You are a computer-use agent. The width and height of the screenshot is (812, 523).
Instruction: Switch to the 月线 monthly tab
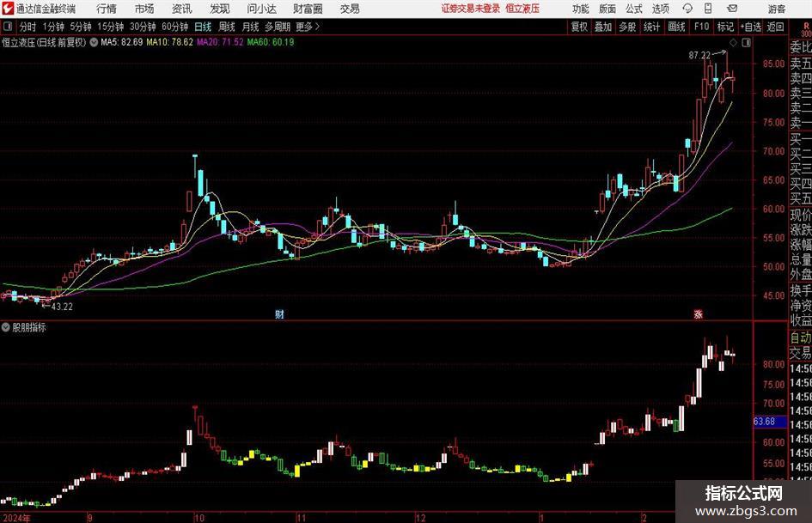(250, 27)
